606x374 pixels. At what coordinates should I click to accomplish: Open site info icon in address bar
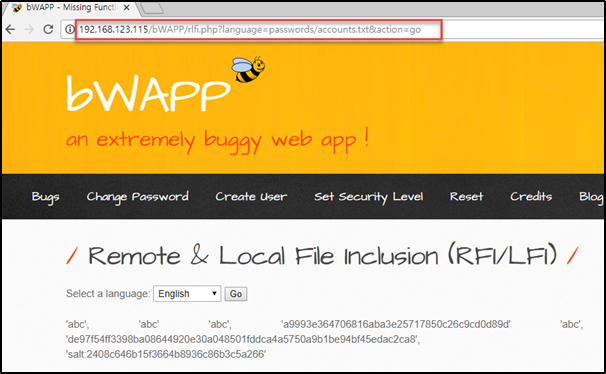tap(69, 29)
